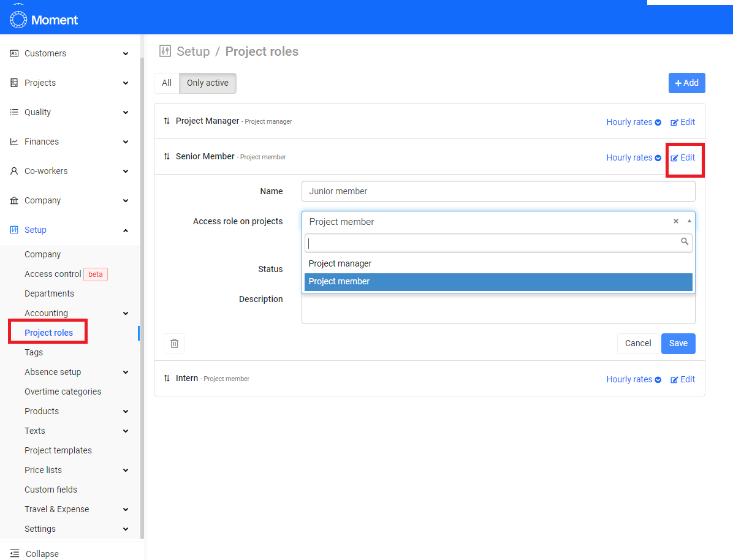Expand the Customers menu
The image size is (733, 560).
tap(125, 54)
